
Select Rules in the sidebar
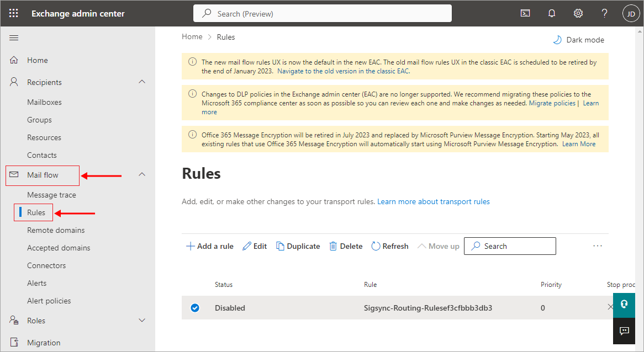[x=36, y=212]
